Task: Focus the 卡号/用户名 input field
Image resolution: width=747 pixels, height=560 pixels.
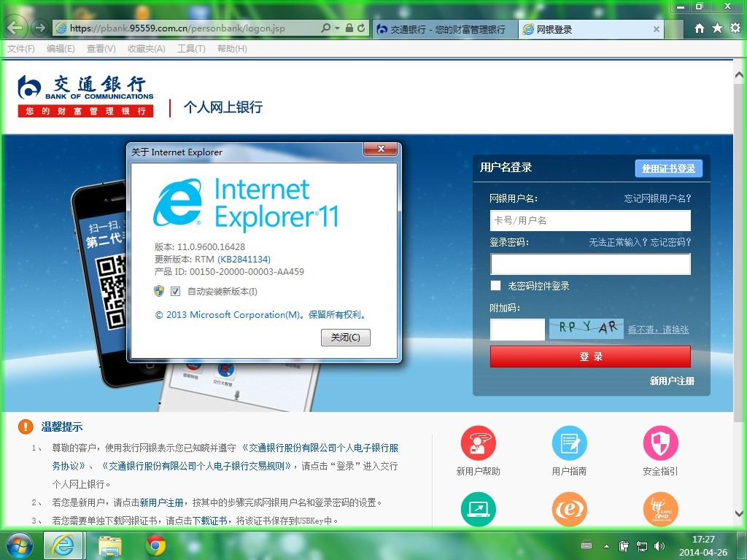Action: (590, 220)
